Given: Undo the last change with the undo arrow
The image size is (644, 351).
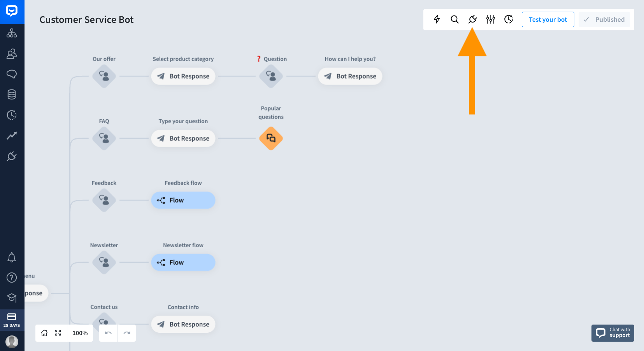Looking at the screenshot, I should tap(108, 333).
